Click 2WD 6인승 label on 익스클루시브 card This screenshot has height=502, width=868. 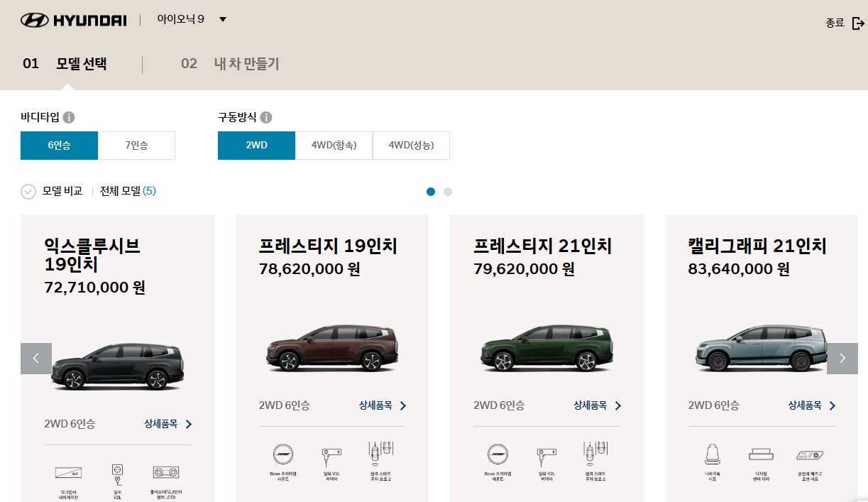coord(70,424)
